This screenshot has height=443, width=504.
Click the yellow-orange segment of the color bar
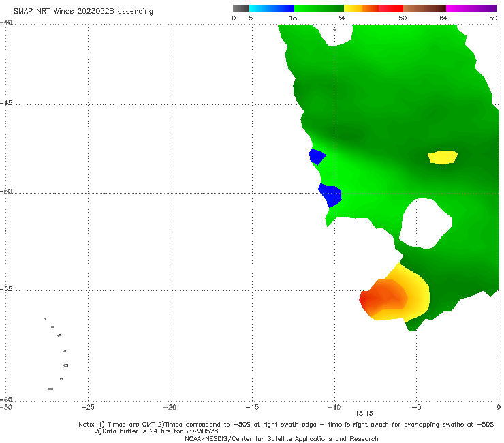coord(361,8)
